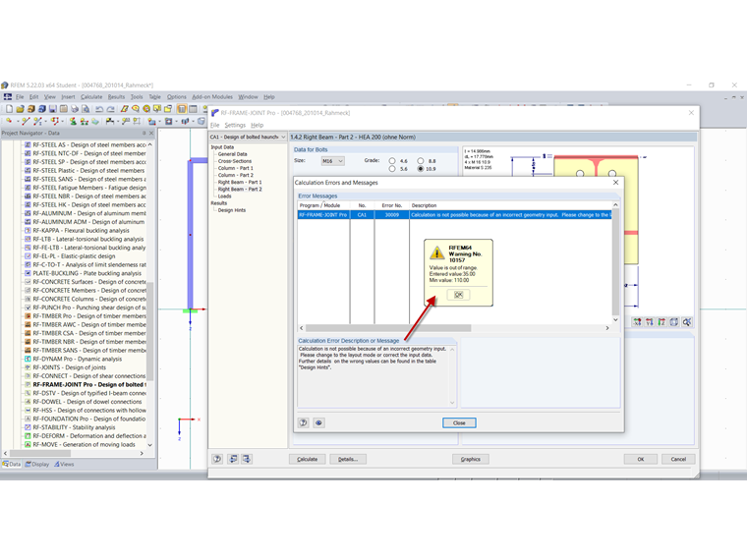Click the eye view icon in Errors dialog
747x560 pixels.
pos(318,422)
